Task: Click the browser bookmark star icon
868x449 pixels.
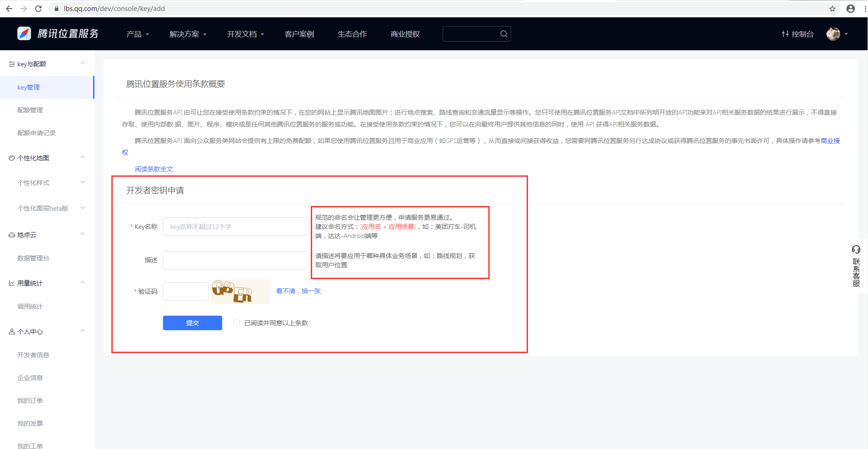Action: point(831,8)
